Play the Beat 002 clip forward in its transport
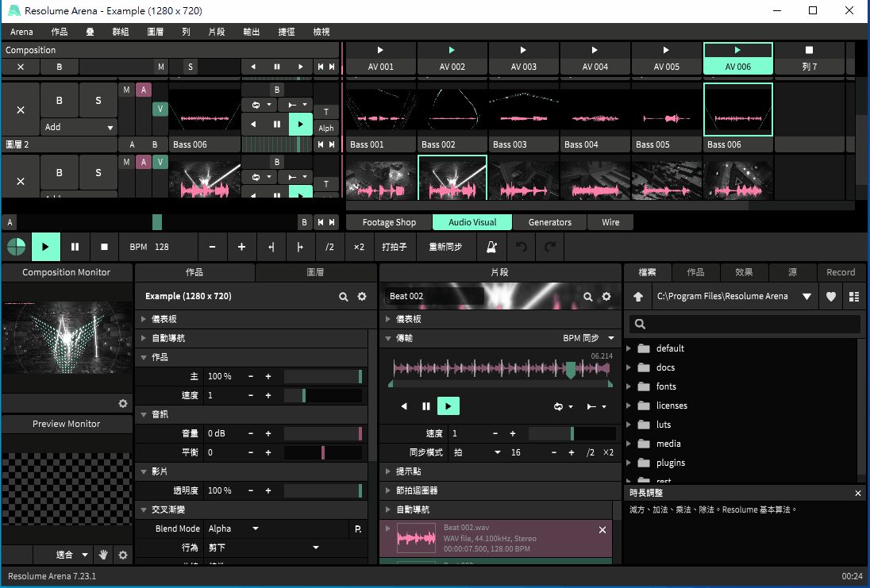 [448, 406]
